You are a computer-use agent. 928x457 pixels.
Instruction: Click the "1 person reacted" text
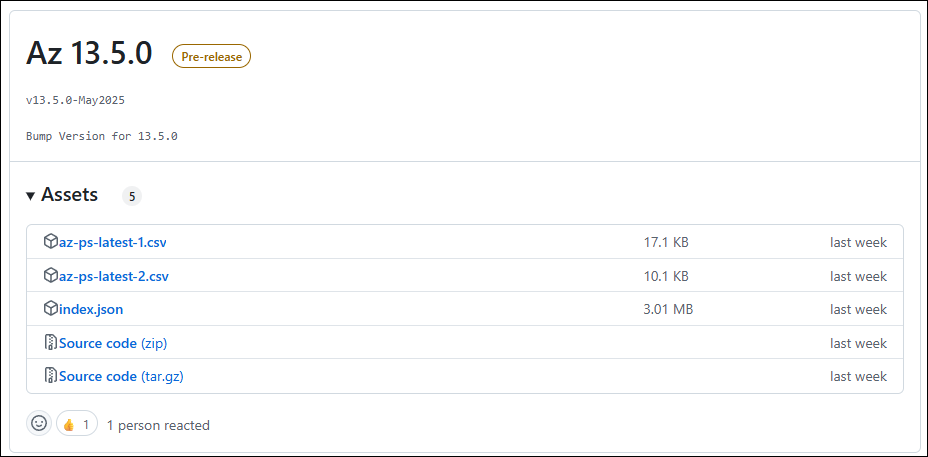pos(158,424)
